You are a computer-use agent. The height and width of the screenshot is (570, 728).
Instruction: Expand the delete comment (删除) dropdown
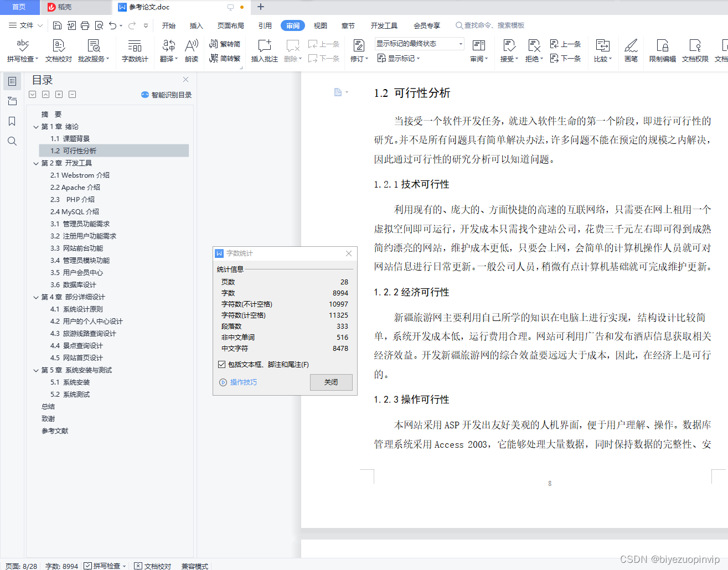click(301, 59)
